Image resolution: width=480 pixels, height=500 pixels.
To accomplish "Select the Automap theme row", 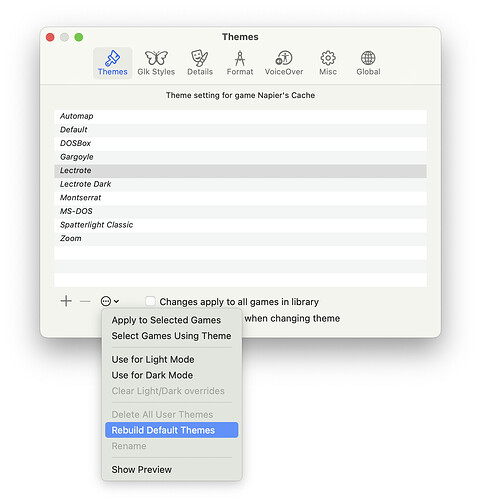I will [x=240, y=116].
